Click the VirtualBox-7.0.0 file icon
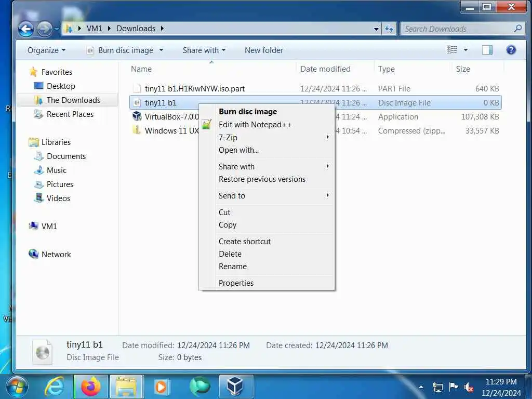 click(137, 116)
